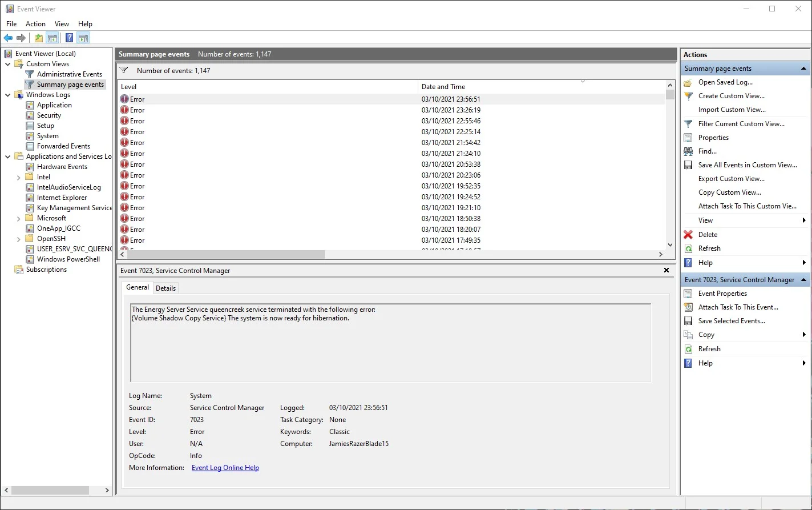Select the error row dated 03/10/2021 22:55:46

(x=391, y=121)
